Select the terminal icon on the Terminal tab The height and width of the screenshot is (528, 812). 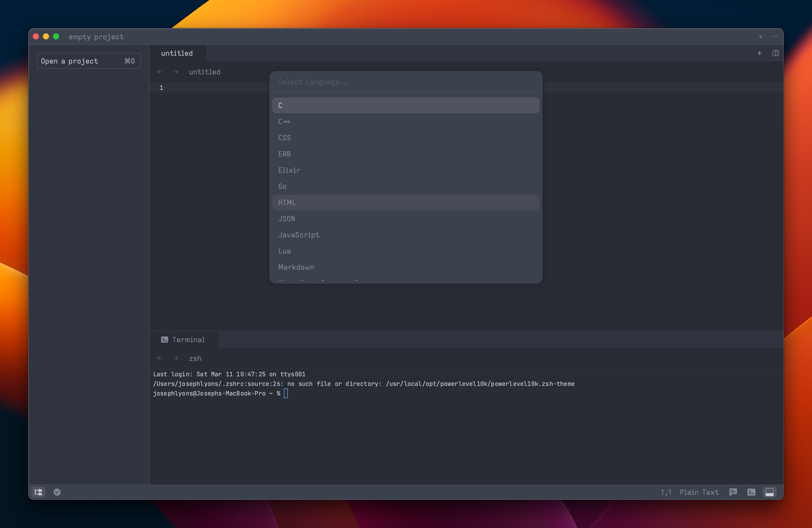click(164, 339)
